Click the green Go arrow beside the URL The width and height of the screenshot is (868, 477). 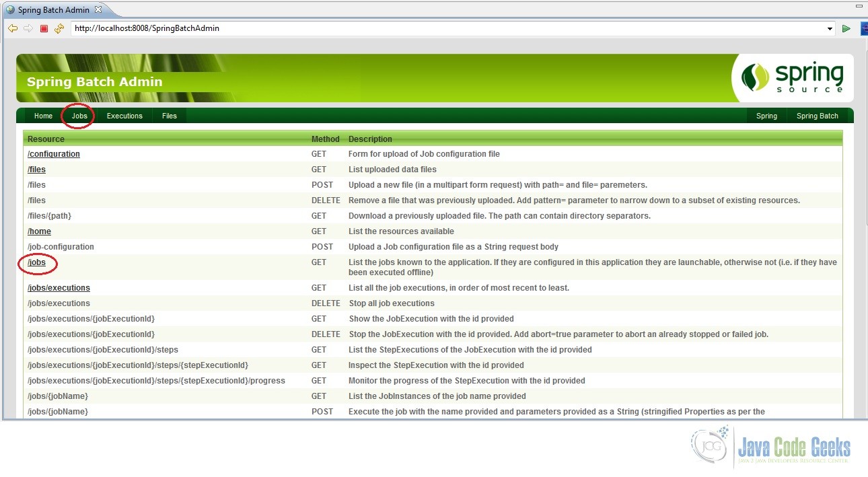click(846, 28)
